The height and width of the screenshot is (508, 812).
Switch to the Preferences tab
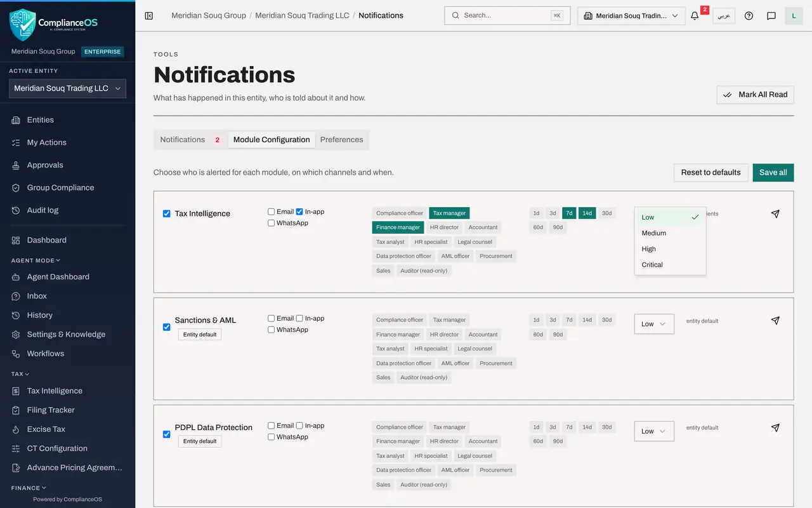(341, 140)
